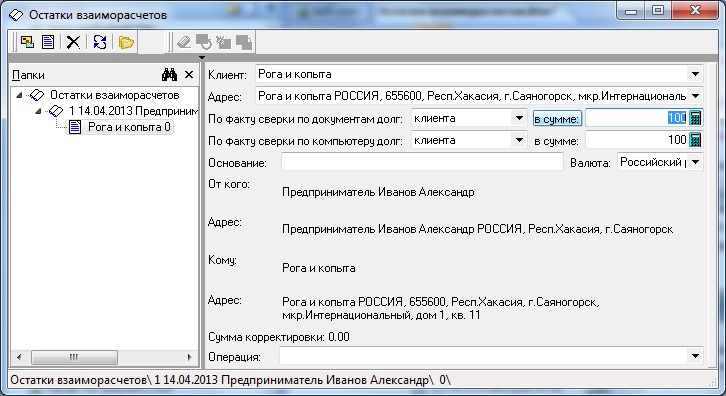Click the status bar path text

(x=230, y=380)
